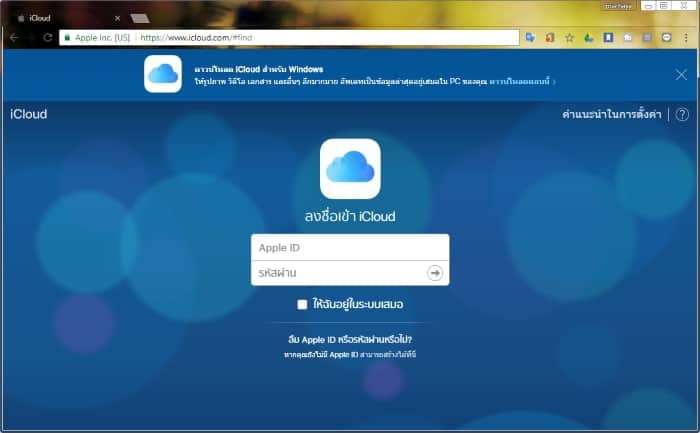Open the Chrome three-dot menu
The image size is (700, 433).
click(x=686, y=37)
